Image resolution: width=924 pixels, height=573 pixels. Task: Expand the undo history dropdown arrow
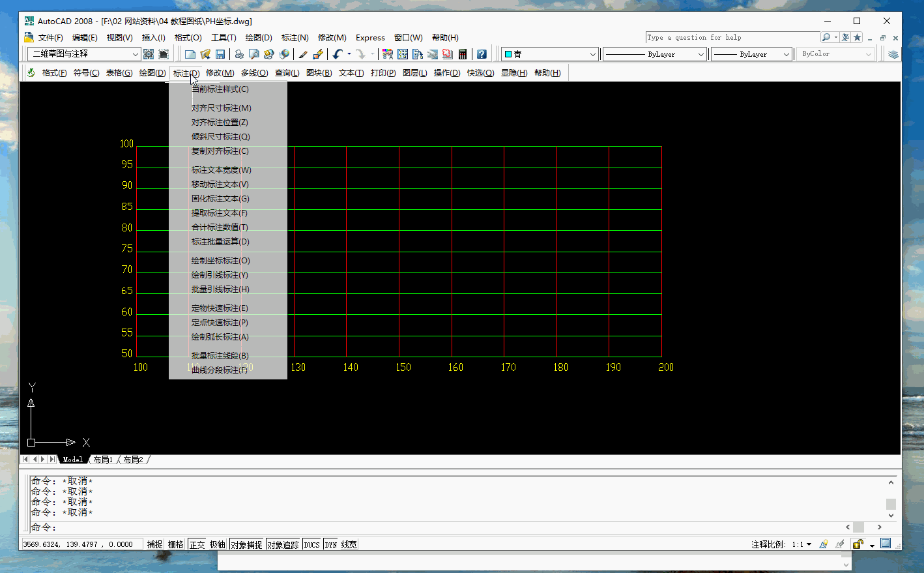(x=349, y=54)
